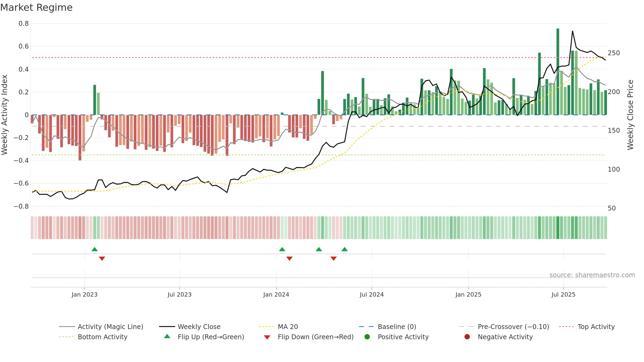
Task: Click the 0.4 tick on the activity axis
Action: 24,69
